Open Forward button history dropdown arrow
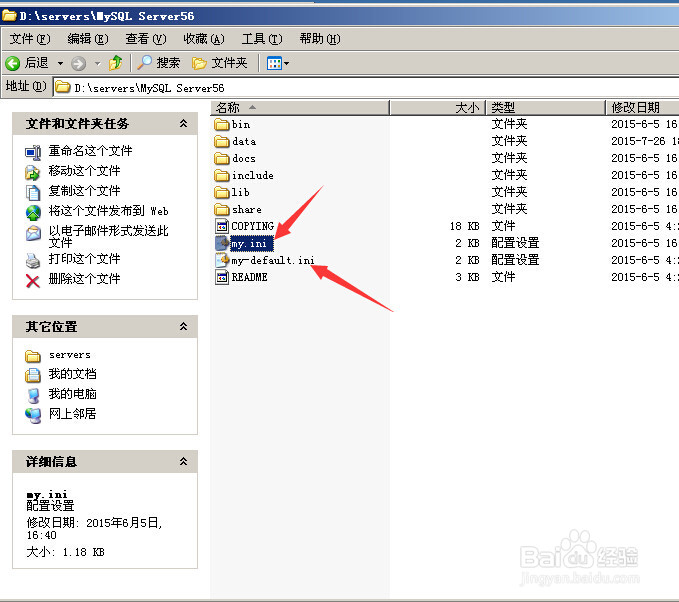Image resolution: width=679 pixels, height=602 pixels. tap(97, 64)
